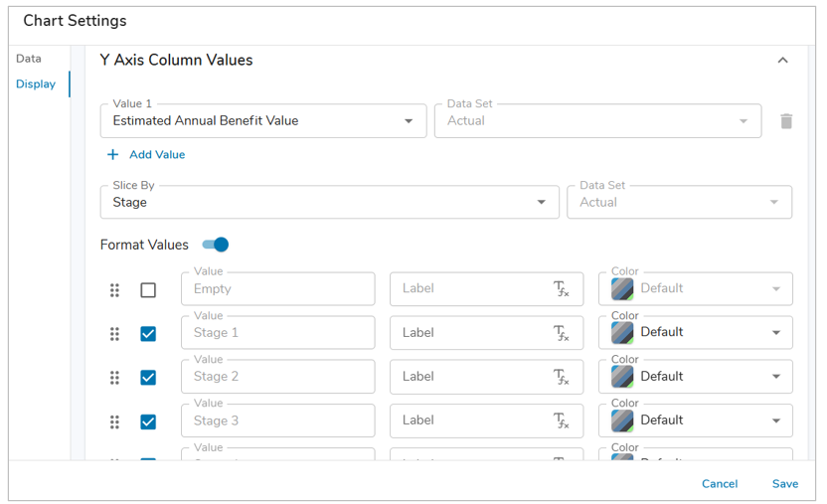The height and width of the screenshot is (504, 827).
Task: Click the formula icon in Stage 2 Label field
Action: [562, 377]
